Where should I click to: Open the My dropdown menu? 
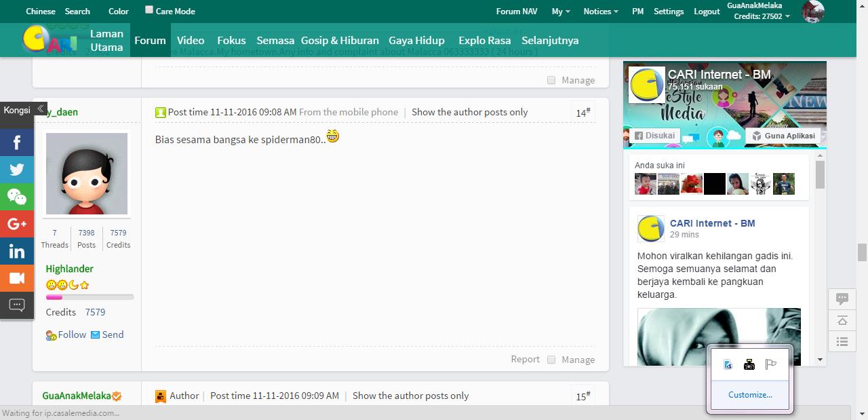(561, 12)
